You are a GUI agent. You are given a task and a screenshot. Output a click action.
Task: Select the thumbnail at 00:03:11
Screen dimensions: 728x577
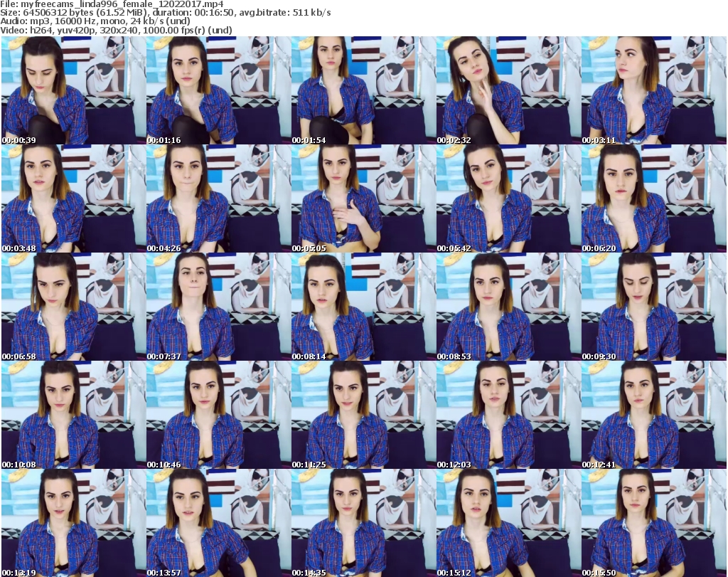click(x=654, y=90)
